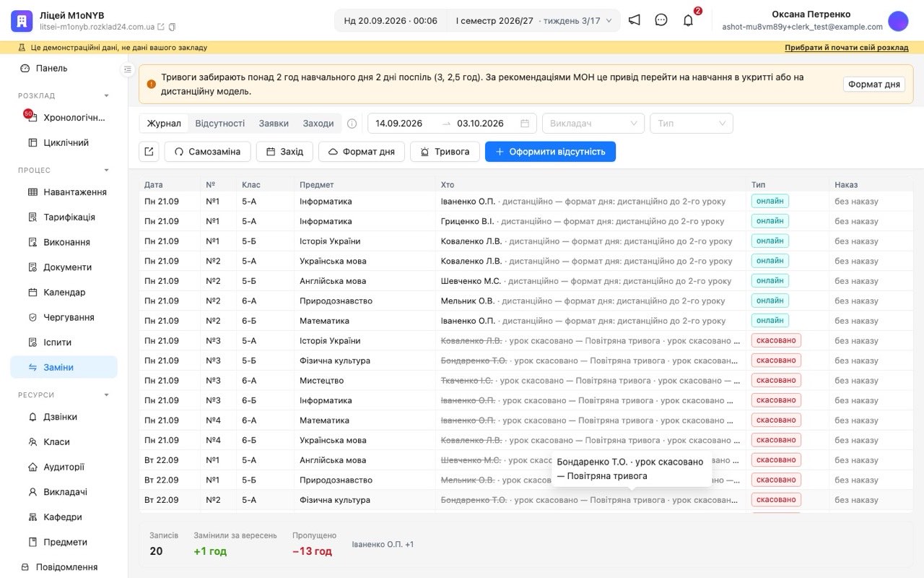The width and height of the screenshot is (924, 578).
Task: Click the info icon beside Заходи tab
Action: [x=352, y=124]
